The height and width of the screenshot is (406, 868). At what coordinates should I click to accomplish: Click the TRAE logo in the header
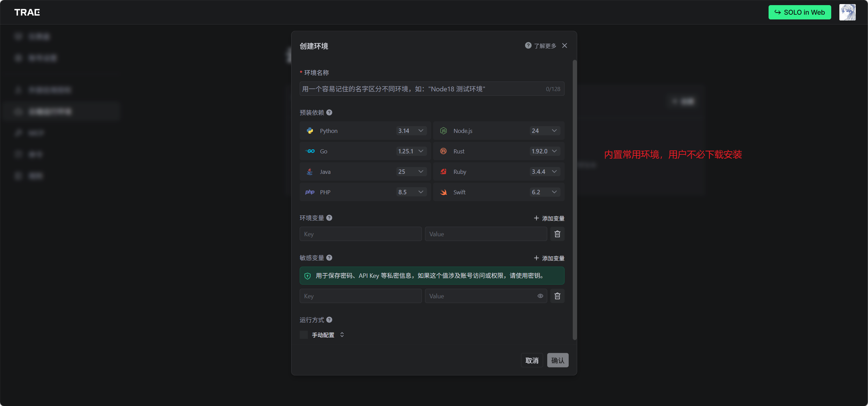tap(27, 12)
